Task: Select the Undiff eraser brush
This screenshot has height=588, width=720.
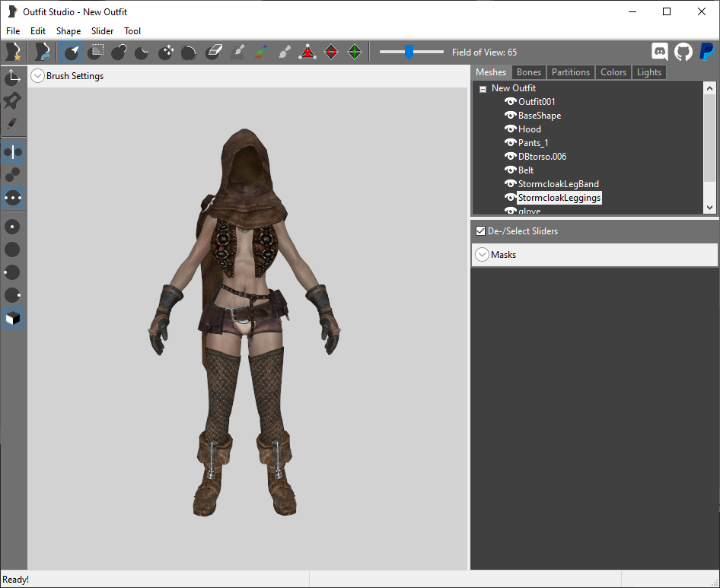Action: (x=214, y=52)
